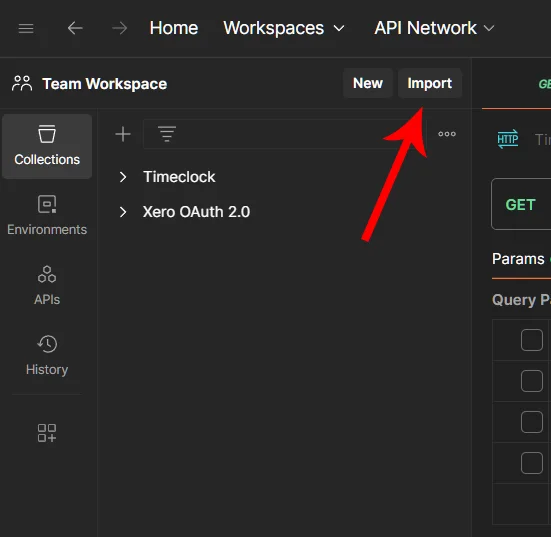
Task: Open the configure sidebar add-apps icon
Action: (47, 433)
